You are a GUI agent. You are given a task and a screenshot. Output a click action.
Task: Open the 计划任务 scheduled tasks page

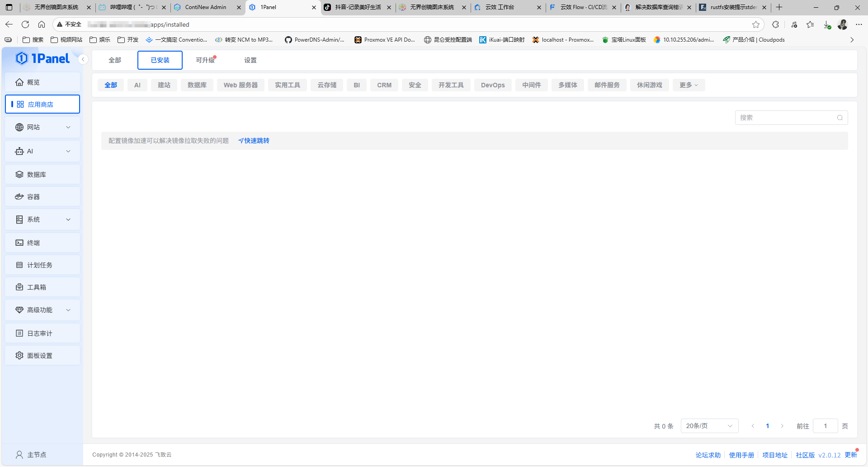[39, 265]
